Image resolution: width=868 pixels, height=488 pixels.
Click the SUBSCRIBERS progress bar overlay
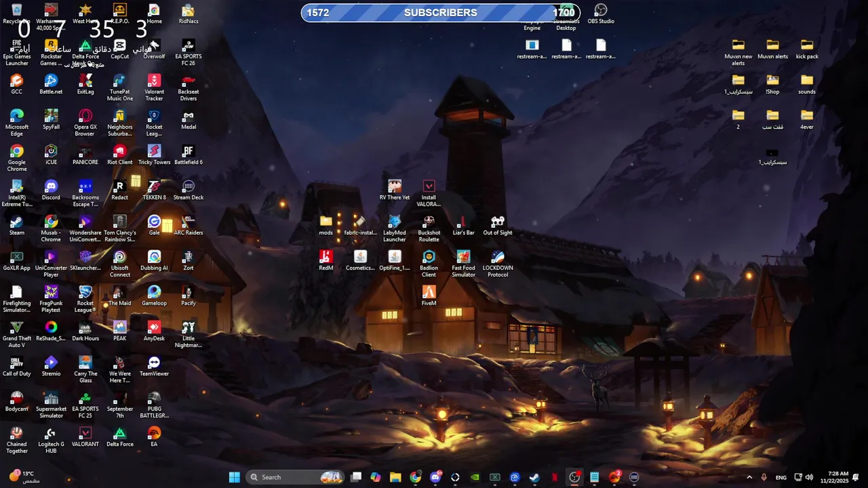(x=441, y=12)
